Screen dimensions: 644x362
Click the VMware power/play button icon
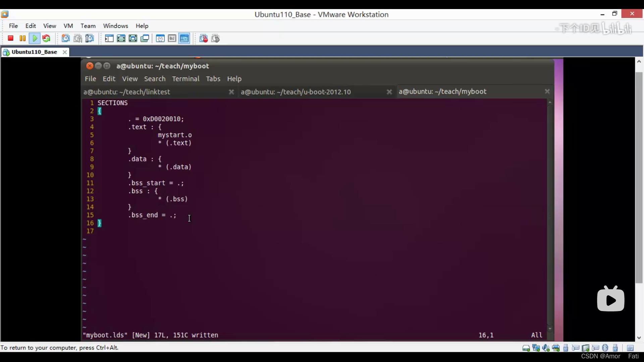pyautogui.click(x=34, y=39)
